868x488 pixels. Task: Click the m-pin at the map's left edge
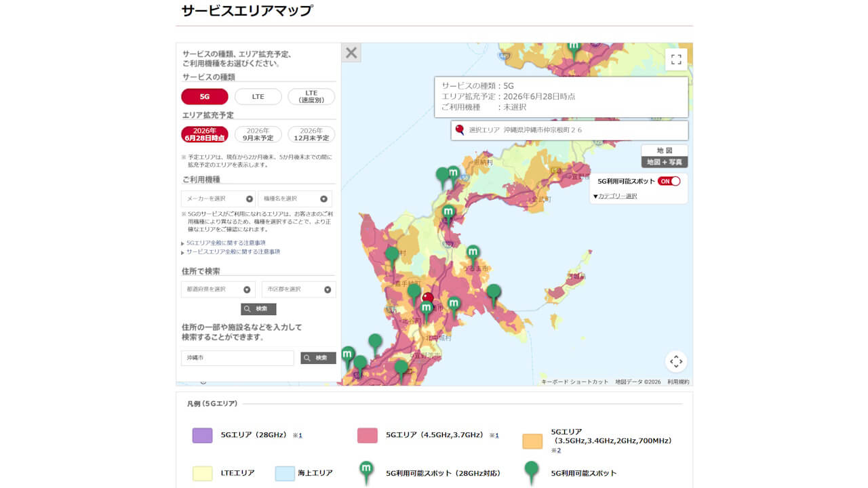348,357
